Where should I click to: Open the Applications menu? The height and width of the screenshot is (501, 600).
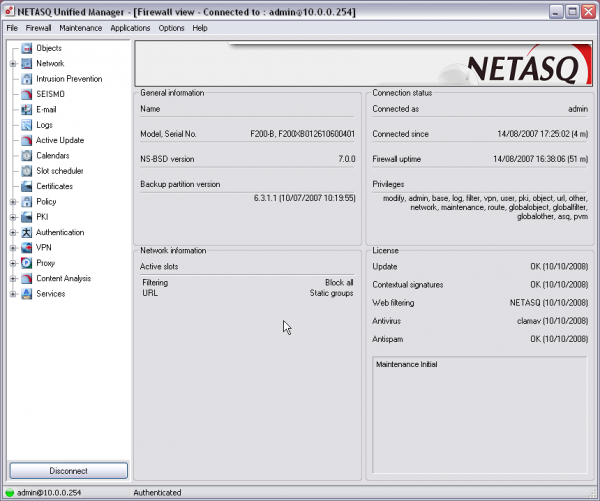(130, 28)
